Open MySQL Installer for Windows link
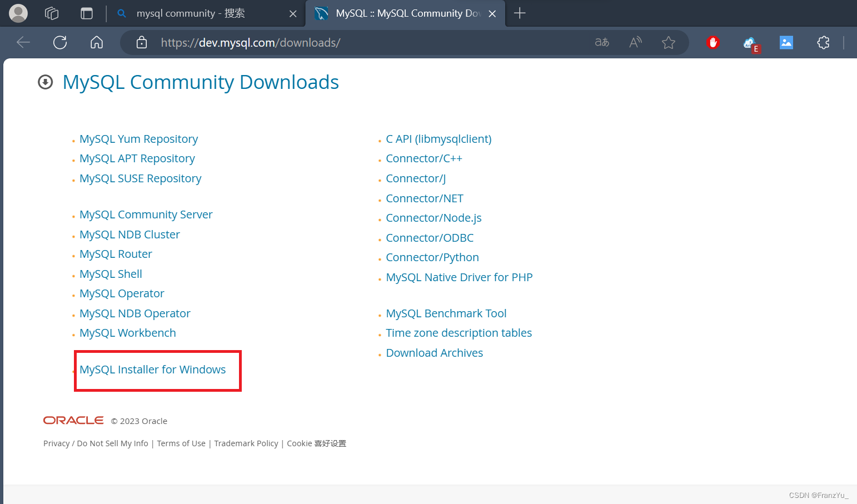Image resolution: width=857 pixels, height=504 pixels. click(x=153, y=370)
